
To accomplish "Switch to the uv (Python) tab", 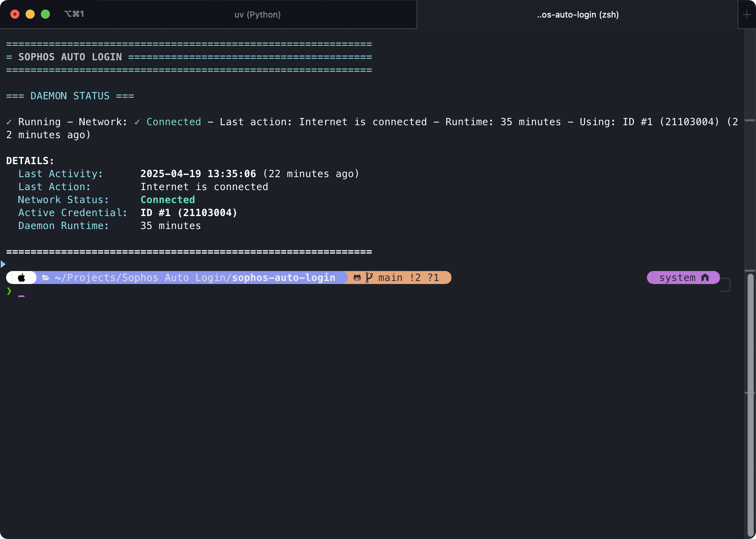I will coord(257,15).
